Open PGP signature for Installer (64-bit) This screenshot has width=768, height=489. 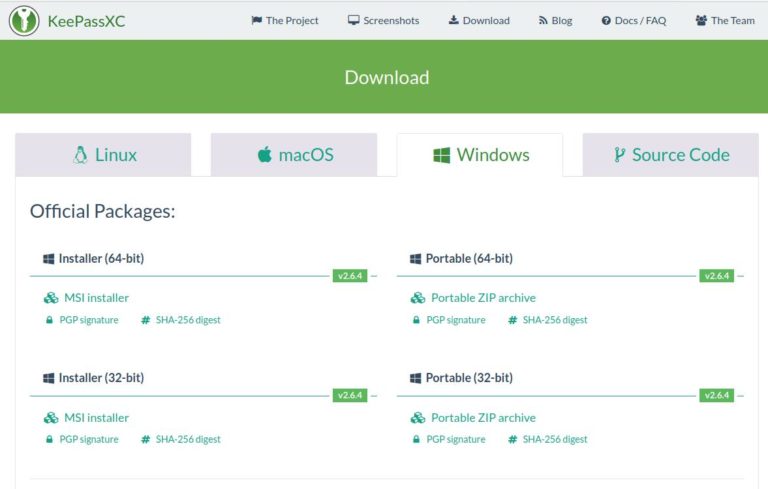(x=89, y=320)
